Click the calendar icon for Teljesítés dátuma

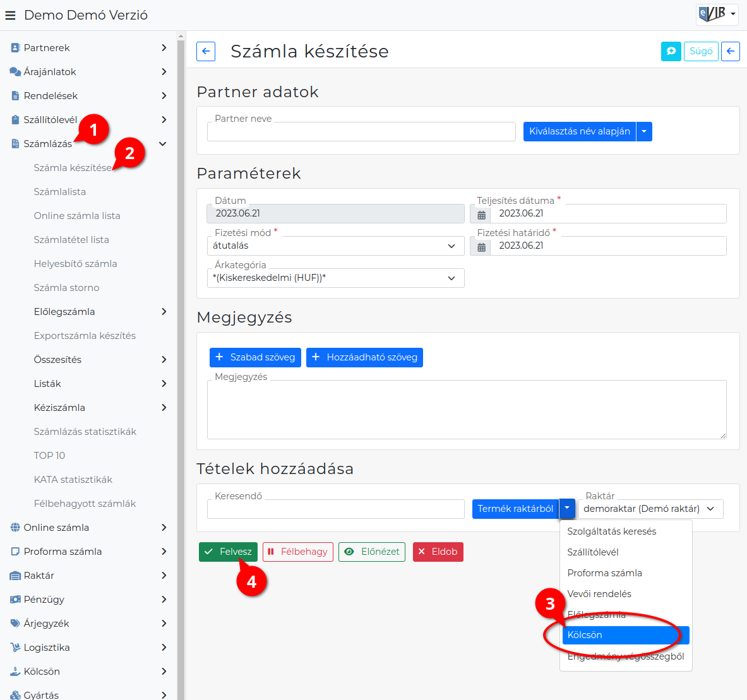(x=481, y=214)
